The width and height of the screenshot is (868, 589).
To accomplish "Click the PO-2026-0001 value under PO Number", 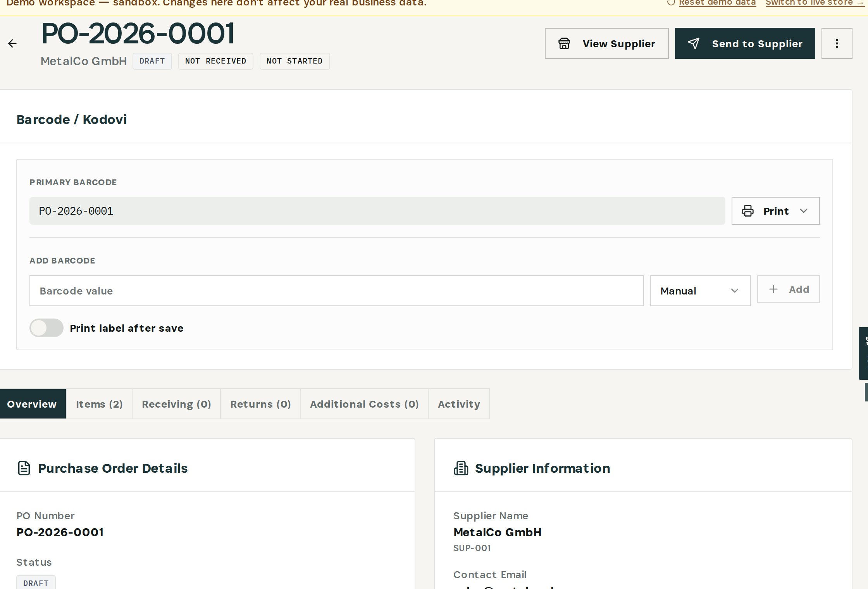I will pos(60,532).
